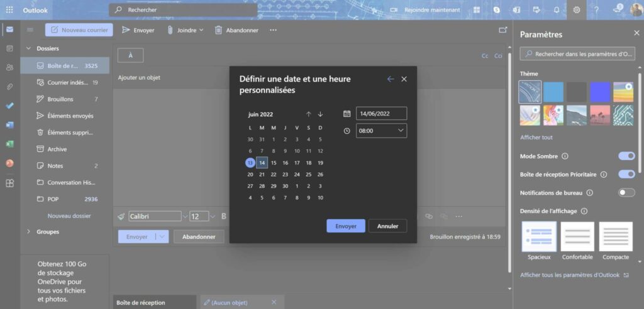Close the (Aucun objet) draft tab

click(274, 303)
